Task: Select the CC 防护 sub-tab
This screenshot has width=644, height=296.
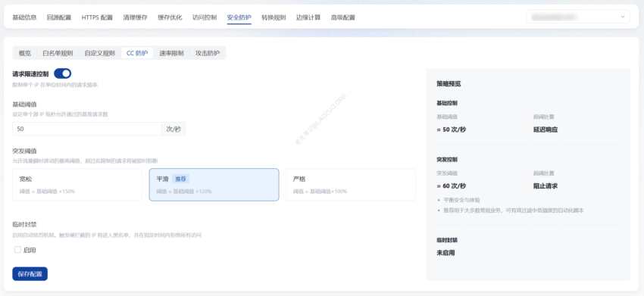Action: point(137,53)
